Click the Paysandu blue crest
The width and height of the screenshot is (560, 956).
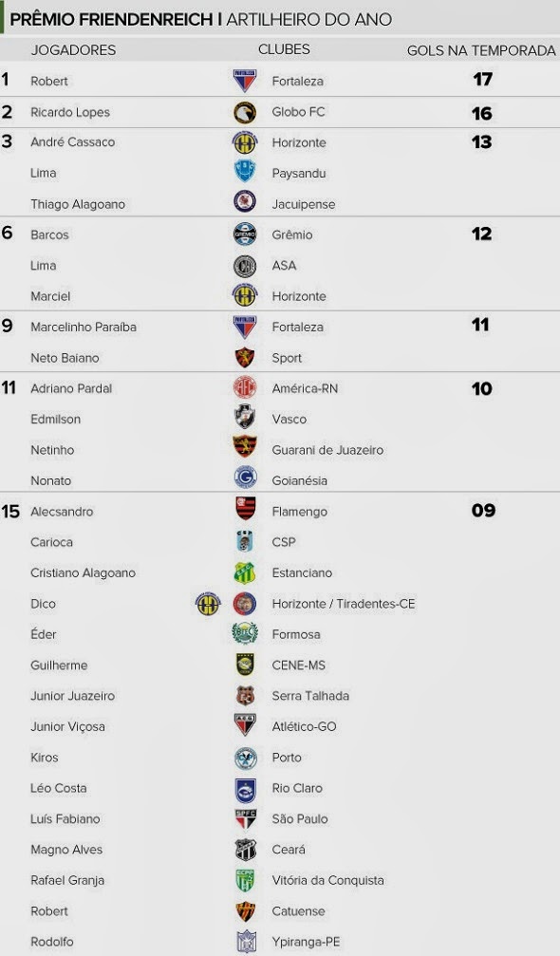tap(245, 173)
